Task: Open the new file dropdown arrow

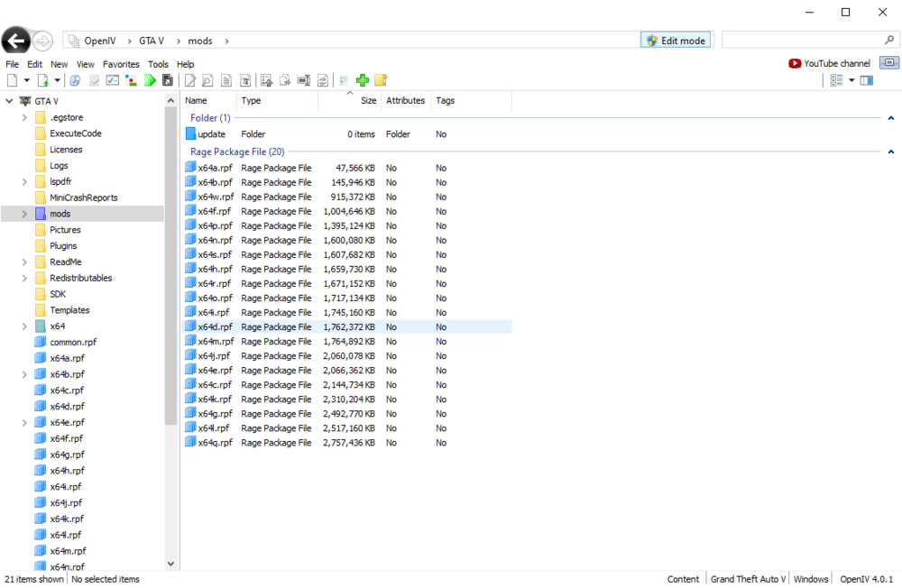Action: click(26, 80)
